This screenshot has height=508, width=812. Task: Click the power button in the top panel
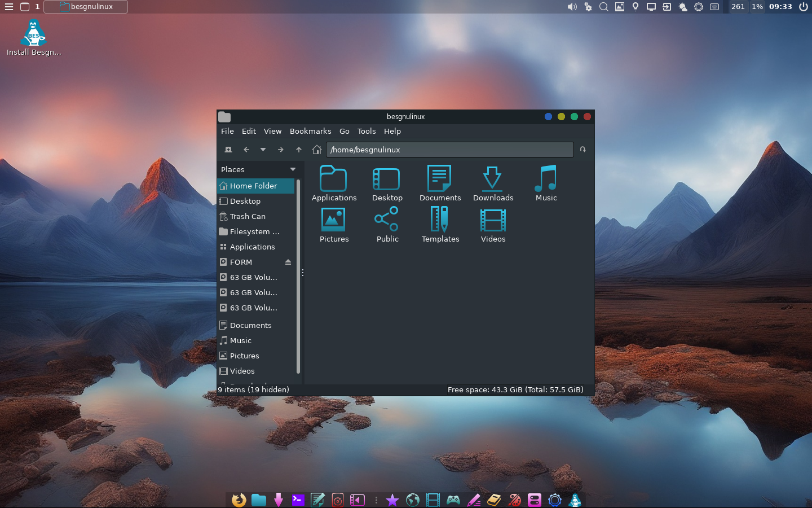pyautogui.click(x=804, y=7)
